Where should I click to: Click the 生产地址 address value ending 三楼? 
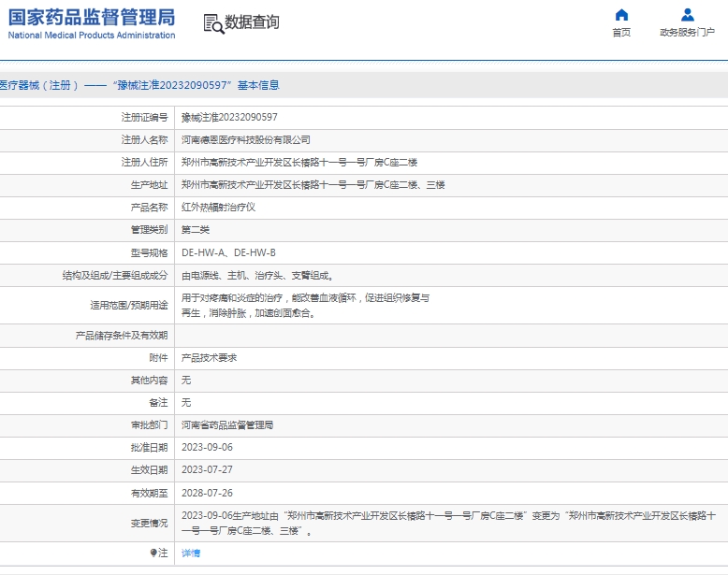point(313,185)
